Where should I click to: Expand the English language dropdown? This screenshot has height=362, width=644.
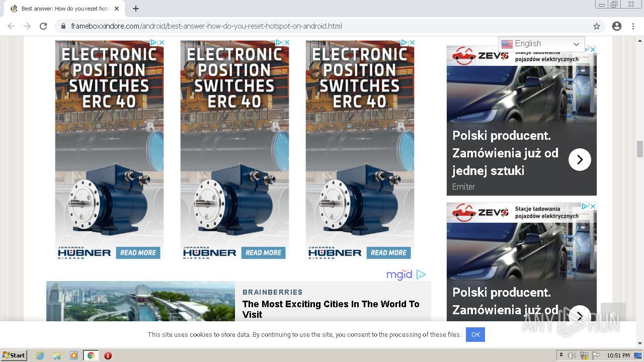coord(541,44)
